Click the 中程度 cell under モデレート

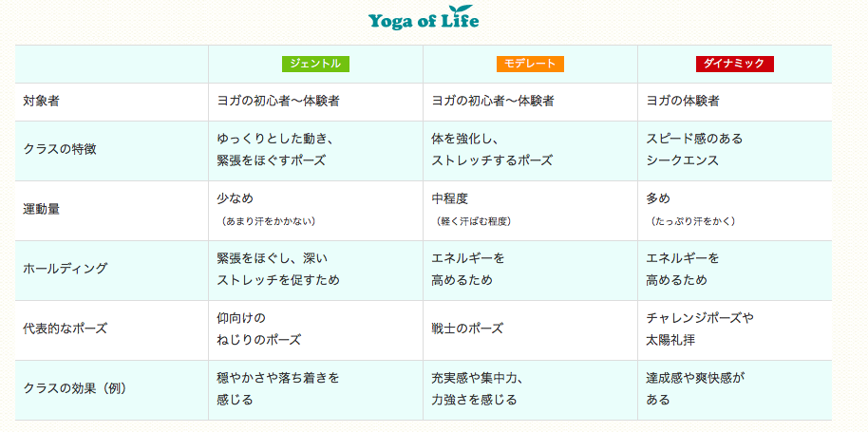(x=530, y=210)
